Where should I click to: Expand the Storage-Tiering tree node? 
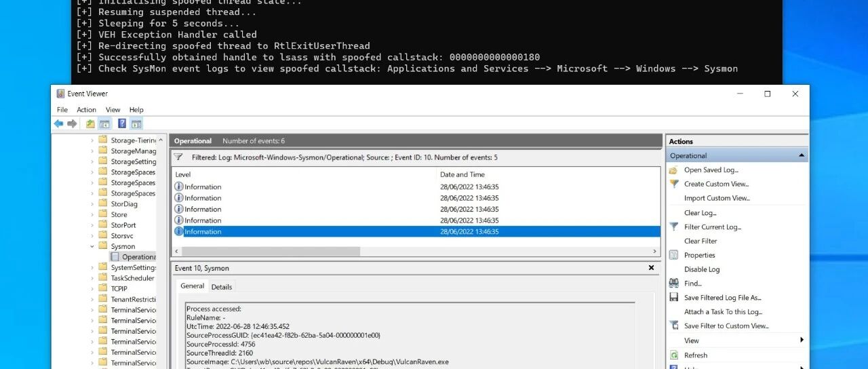click(x=92, y=140)
